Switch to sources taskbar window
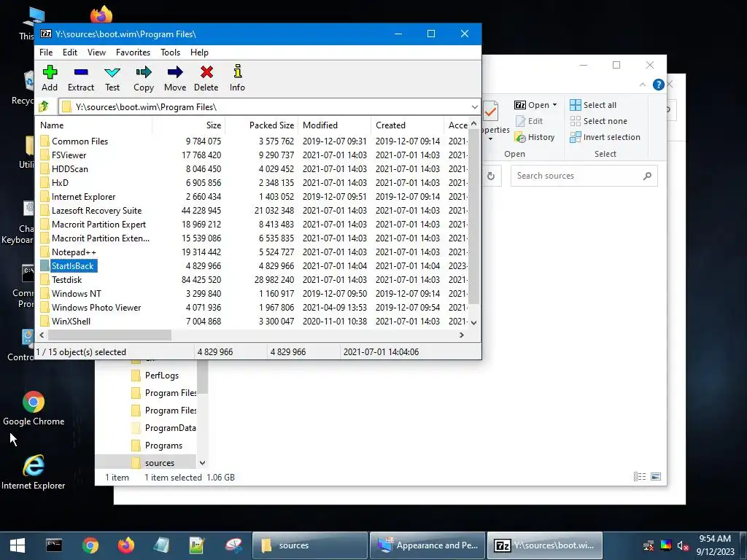This screenshot has width=747, height=560. tap(309, 545)
